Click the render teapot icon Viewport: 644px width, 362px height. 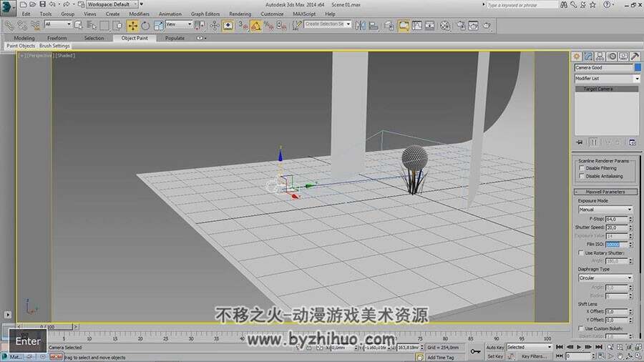tap(487, 26)
